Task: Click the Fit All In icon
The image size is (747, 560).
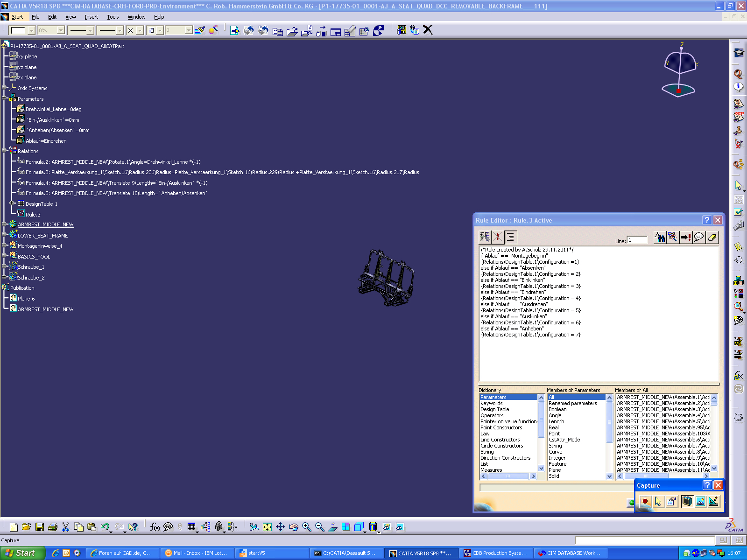Action: tap(267, 527)
